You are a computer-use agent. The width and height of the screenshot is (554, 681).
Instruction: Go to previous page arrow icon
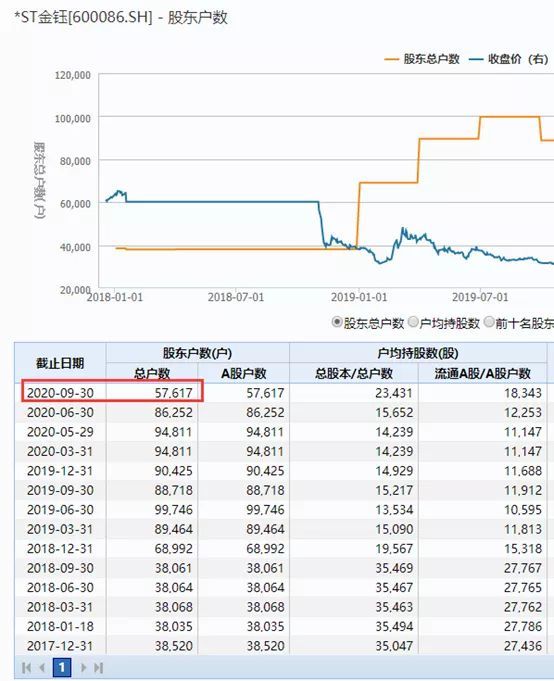pyautogui.click(x=42, y=668)
